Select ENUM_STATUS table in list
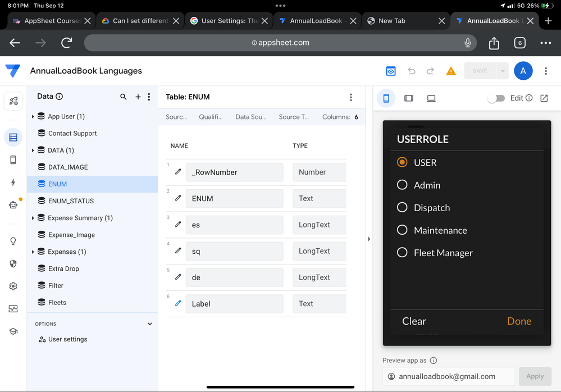The width and height of the screenshot is (561, 392). 93,201
